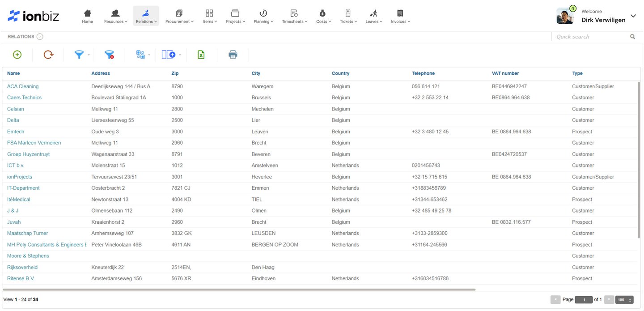
Task: Open the rows-per-page 100 selector
Action: click(x=624, y=300)
